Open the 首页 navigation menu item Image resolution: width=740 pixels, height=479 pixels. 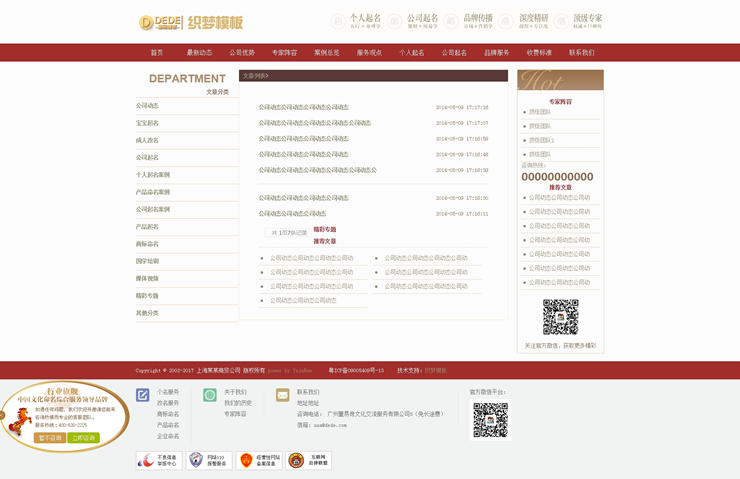(157, 53)
